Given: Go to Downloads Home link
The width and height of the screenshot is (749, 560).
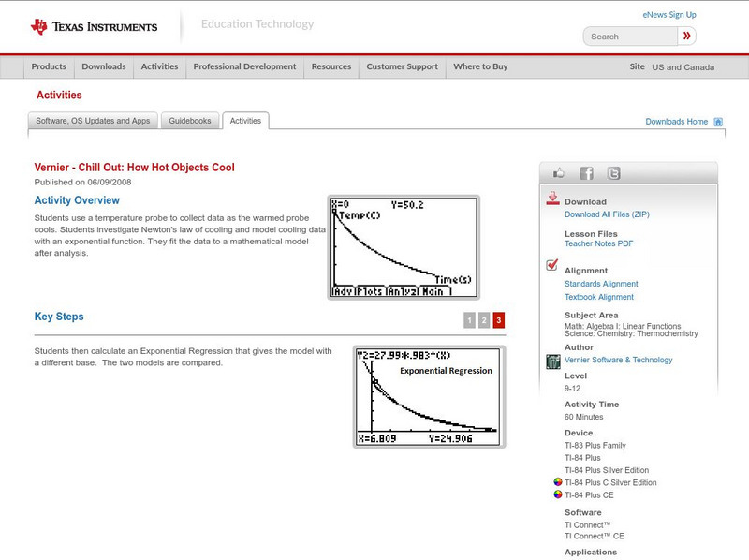Looking at the screenshot, I should (676, 122).
